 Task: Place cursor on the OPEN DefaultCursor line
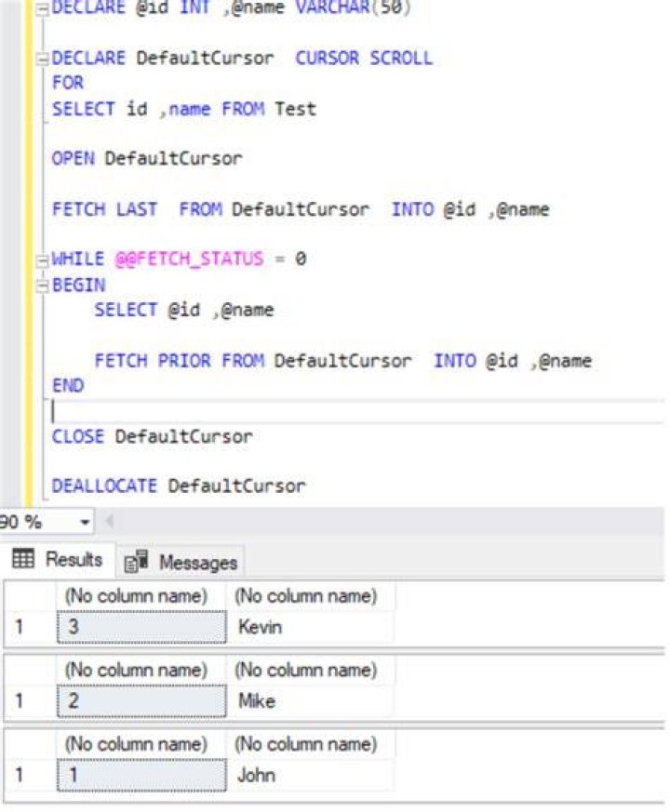point(147,158)
